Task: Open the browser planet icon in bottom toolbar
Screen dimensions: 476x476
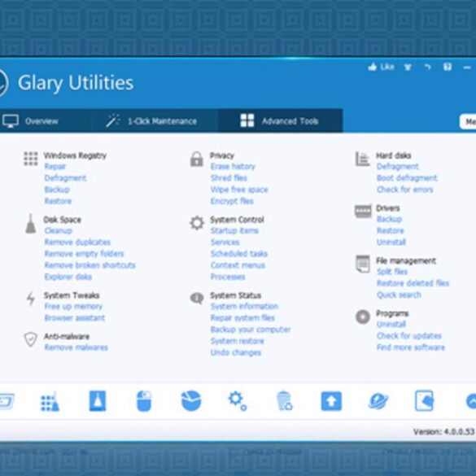Action: 378,401
